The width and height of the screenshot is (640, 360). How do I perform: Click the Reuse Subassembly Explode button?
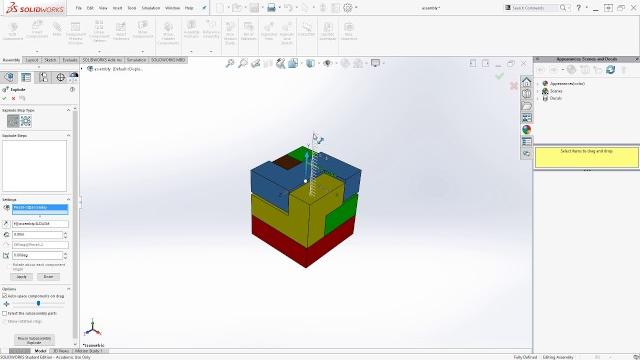point(34,340)
